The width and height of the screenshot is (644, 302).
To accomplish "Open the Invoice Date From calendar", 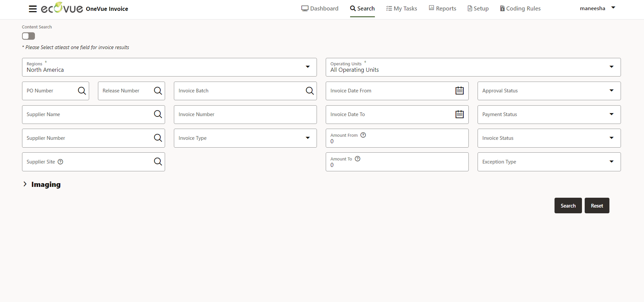I will pyautogui.click(x=459, y=91).
